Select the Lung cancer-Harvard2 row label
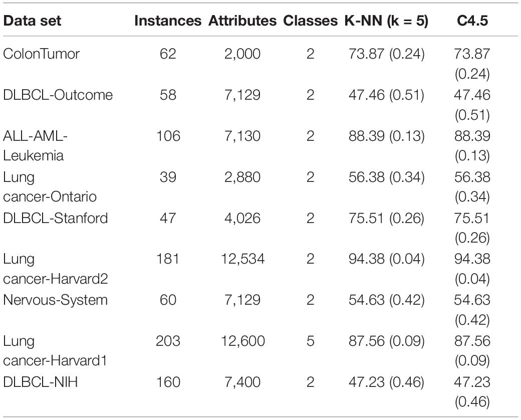521x420 pixels. (56, 269)
